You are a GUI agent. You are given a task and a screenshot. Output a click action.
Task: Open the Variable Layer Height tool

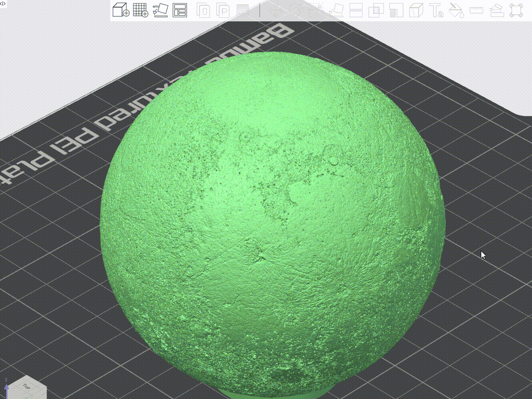pyautogui.click(x=242, y=10)
